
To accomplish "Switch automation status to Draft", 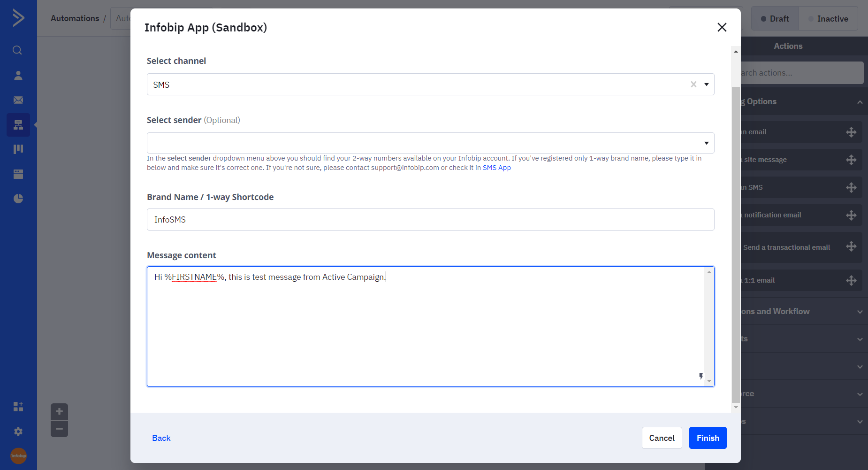I will click(775, 19).
